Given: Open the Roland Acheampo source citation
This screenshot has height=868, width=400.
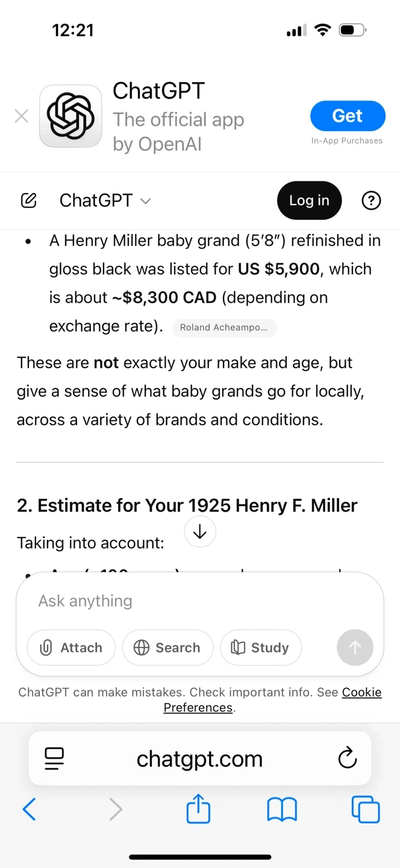Looking at the screenshot, I should point(224,328).
